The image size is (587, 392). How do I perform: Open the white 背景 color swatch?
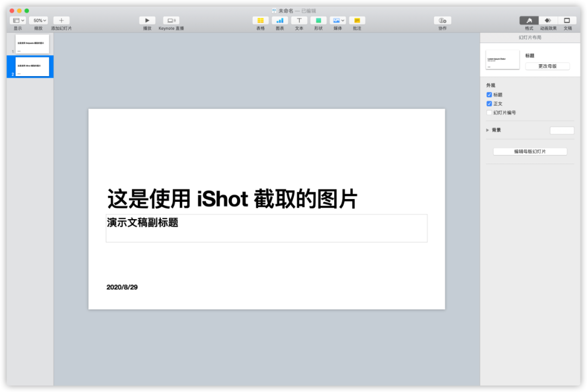click(x=561, y=130)
